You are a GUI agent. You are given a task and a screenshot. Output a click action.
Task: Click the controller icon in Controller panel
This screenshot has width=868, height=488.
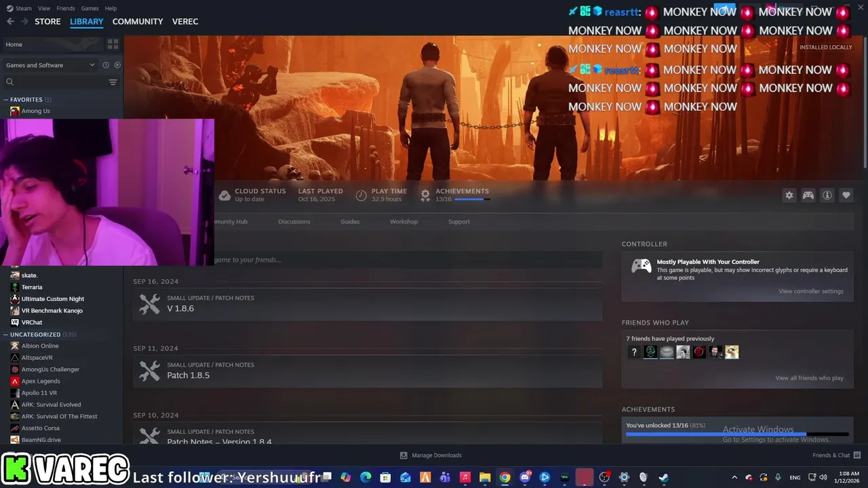(x=641, y=266)
